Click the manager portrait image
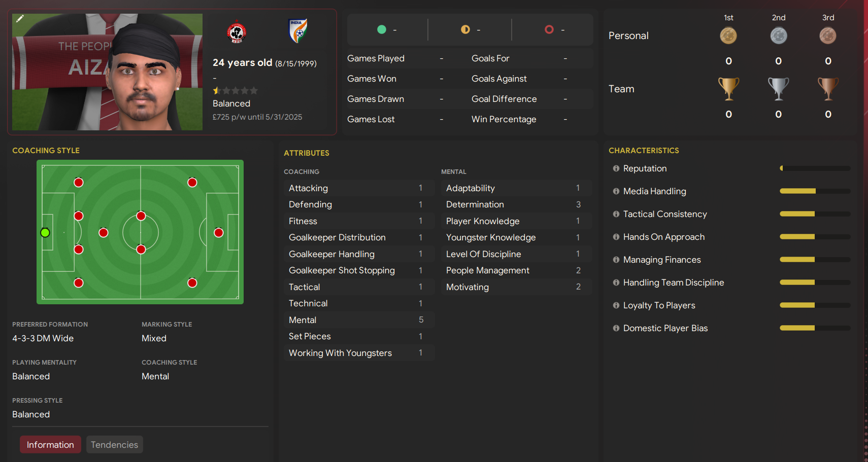The width and height of the screenshot is (868, 462). (107, 72)
